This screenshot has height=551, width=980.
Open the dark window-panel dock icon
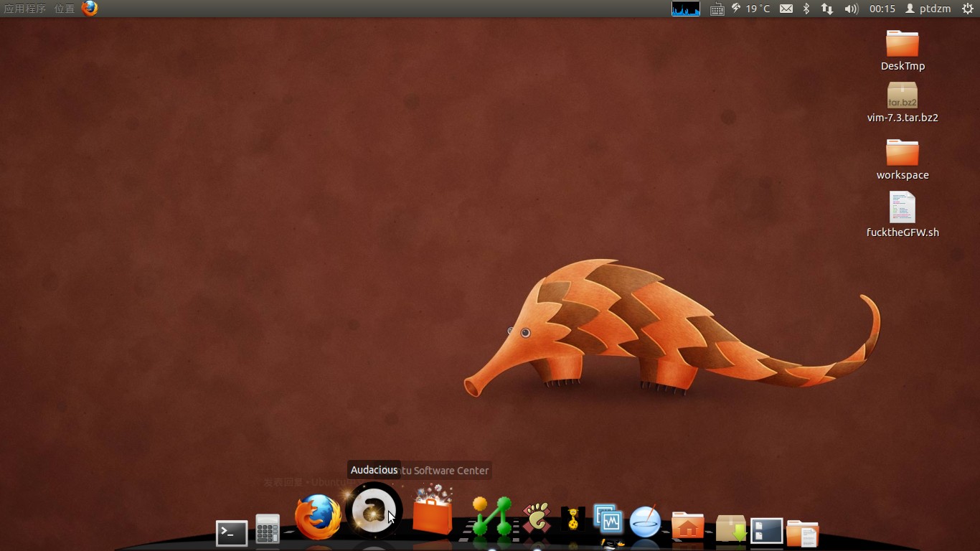tap(766, 531)
